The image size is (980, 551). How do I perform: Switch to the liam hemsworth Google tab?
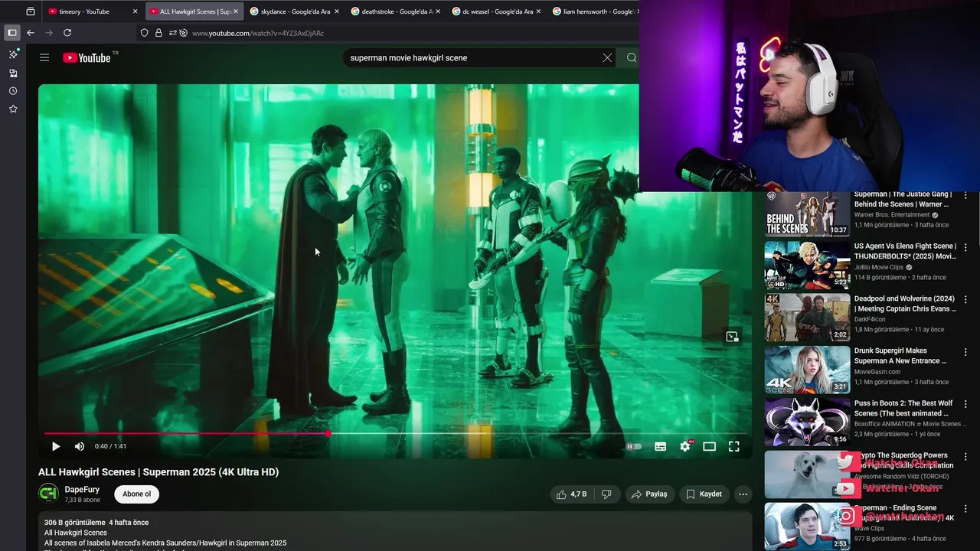tap(596, 11)
